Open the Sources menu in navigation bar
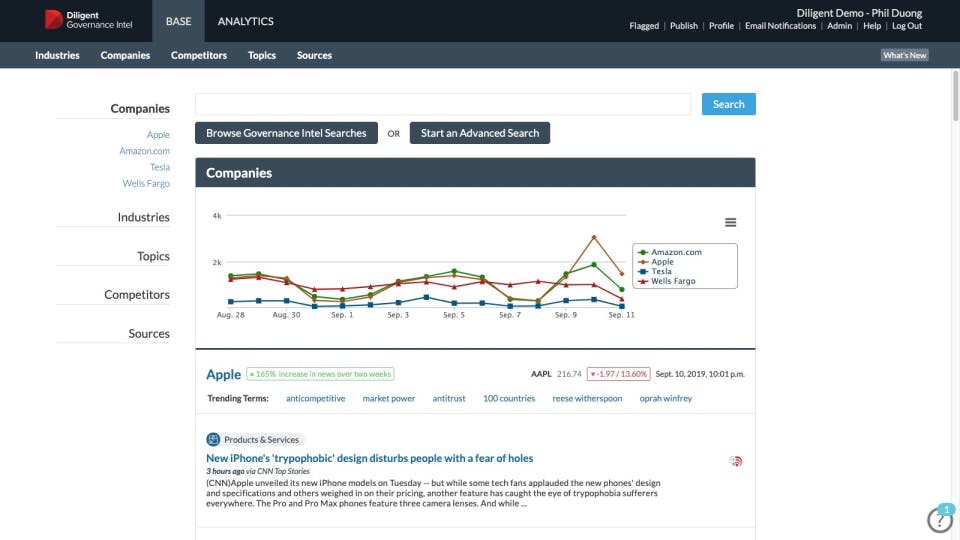The width and height of the screenshot is (960, 540). click(x=314, y=56)
